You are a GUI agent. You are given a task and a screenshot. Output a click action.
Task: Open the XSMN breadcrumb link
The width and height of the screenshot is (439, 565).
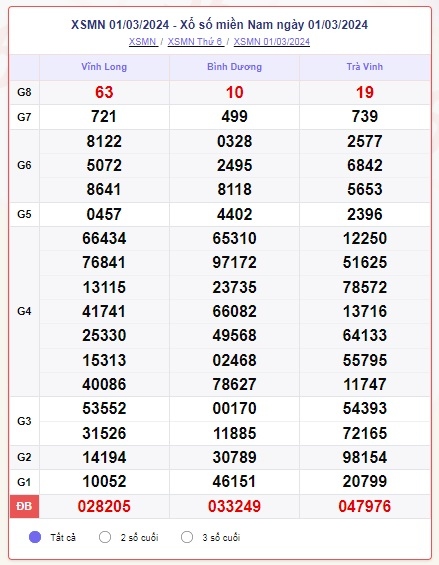pyautogui.click(x=143, y=42)
